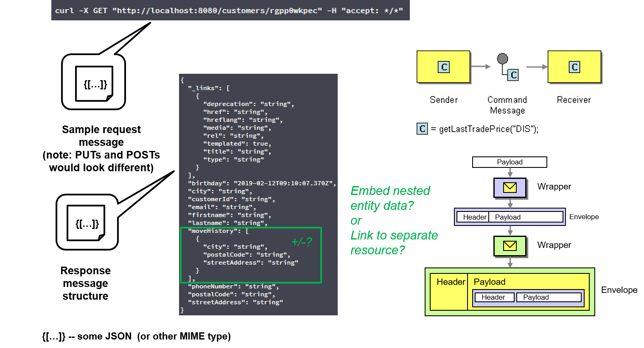This screenshot has width=644, height=348.
Task: Select the nested Header cell inside the yellow message
Action: (x=493, y=298)
